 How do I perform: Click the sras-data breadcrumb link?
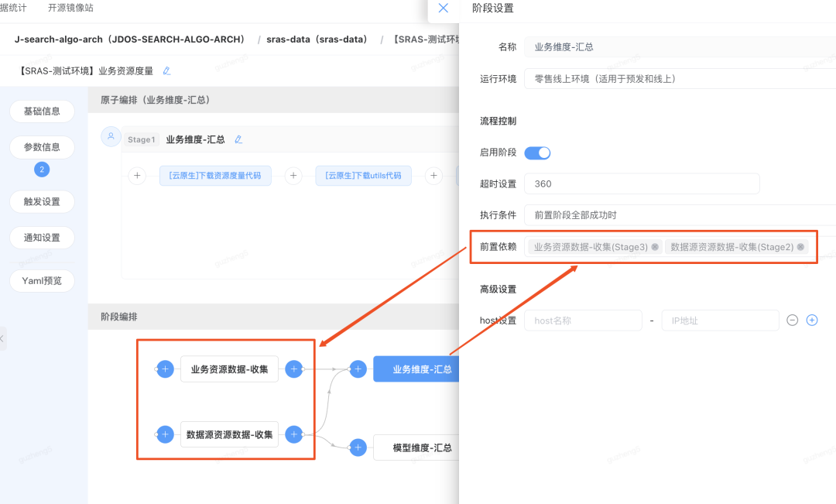coord(317,39)
